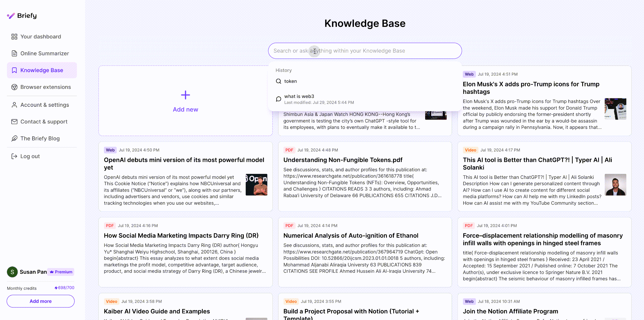Click the Susan Pan username
The width and height of the screenshot is (644, 320).
(x=33, y=272)
